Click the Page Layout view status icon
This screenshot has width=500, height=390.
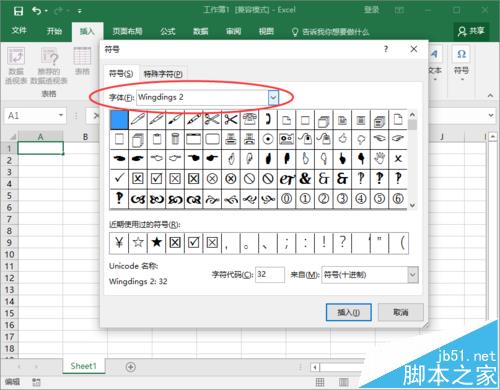tap(344, 382)
